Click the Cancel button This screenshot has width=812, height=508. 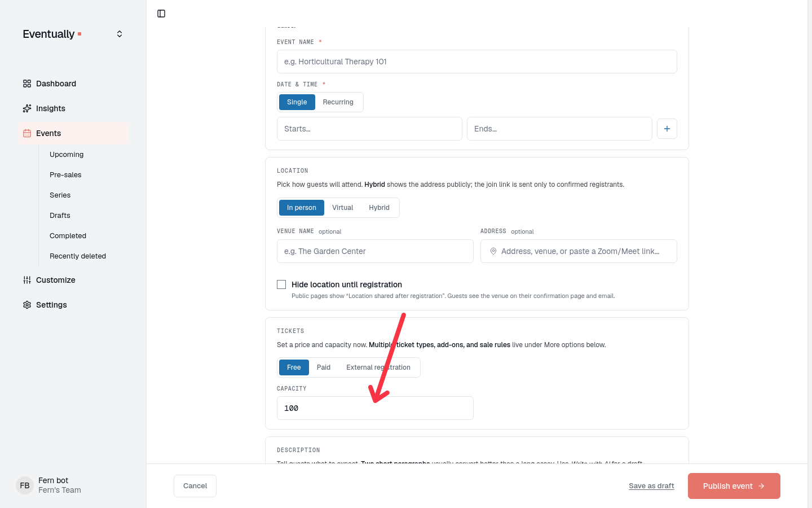195,486
